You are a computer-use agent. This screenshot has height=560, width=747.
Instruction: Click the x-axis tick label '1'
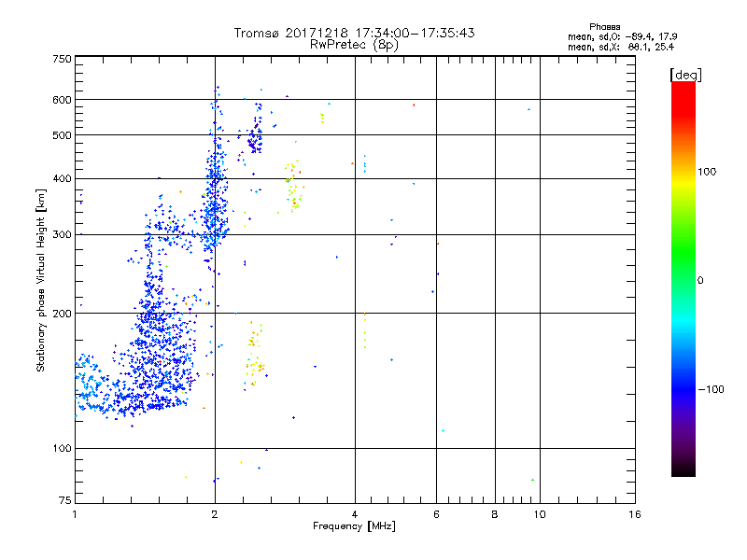(x=75, y=514)
